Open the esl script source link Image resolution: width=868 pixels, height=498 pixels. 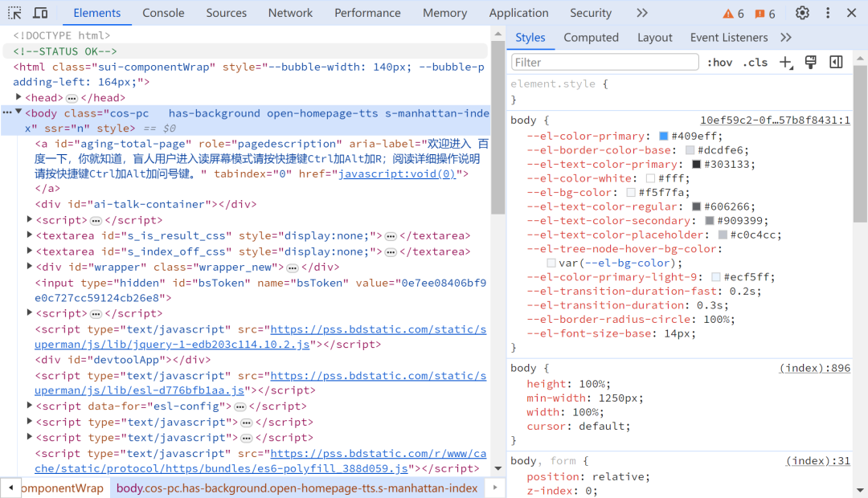pyautogui.click(x=260, y=383)
